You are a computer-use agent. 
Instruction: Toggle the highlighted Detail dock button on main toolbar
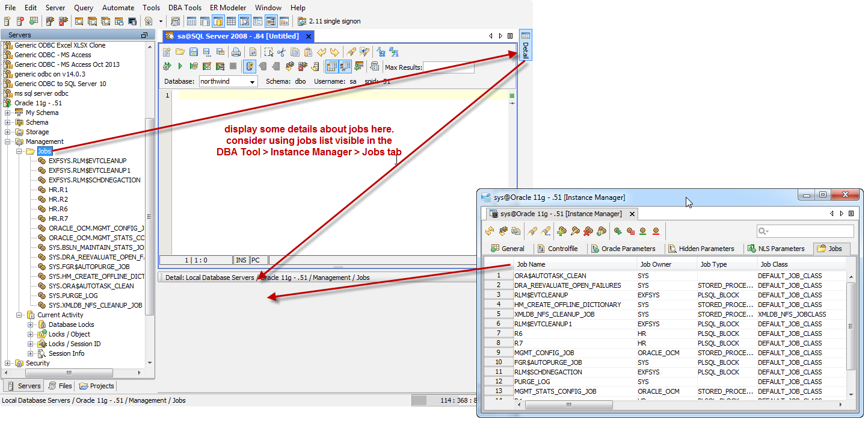coord(244,21)
